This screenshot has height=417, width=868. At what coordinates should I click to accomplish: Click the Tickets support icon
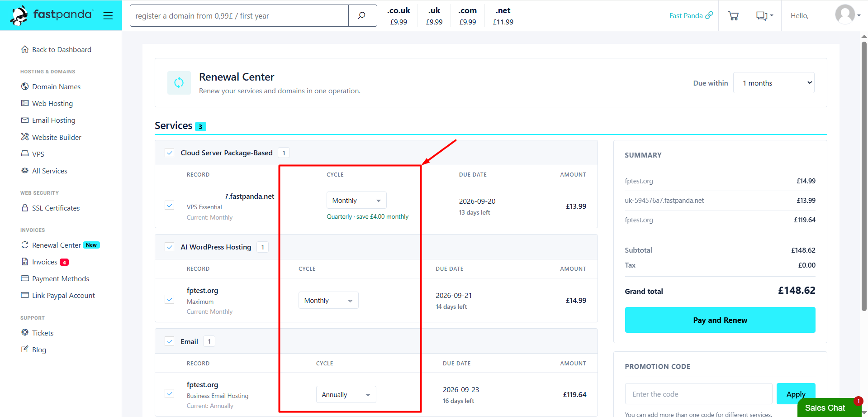pos(25,332)
